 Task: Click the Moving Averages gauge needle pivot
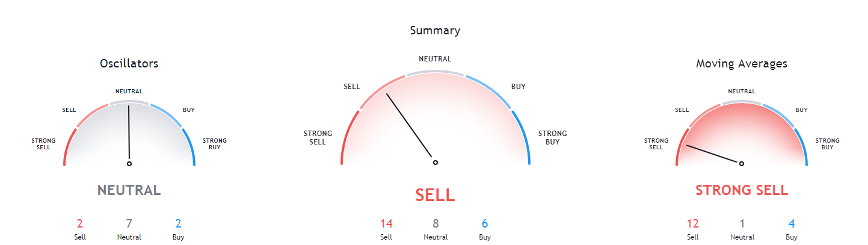(742, 163)
